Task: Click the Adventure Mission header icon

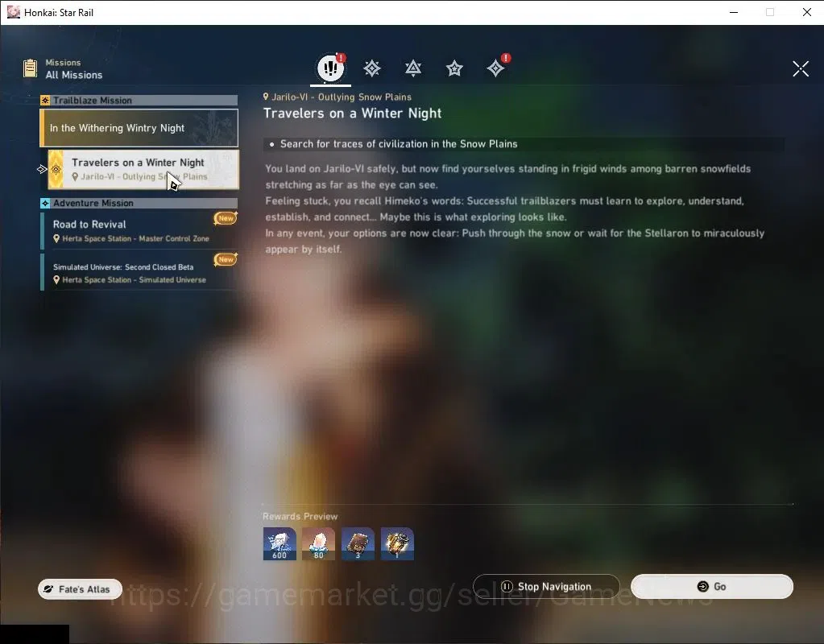Action: (x=45, y=204)
